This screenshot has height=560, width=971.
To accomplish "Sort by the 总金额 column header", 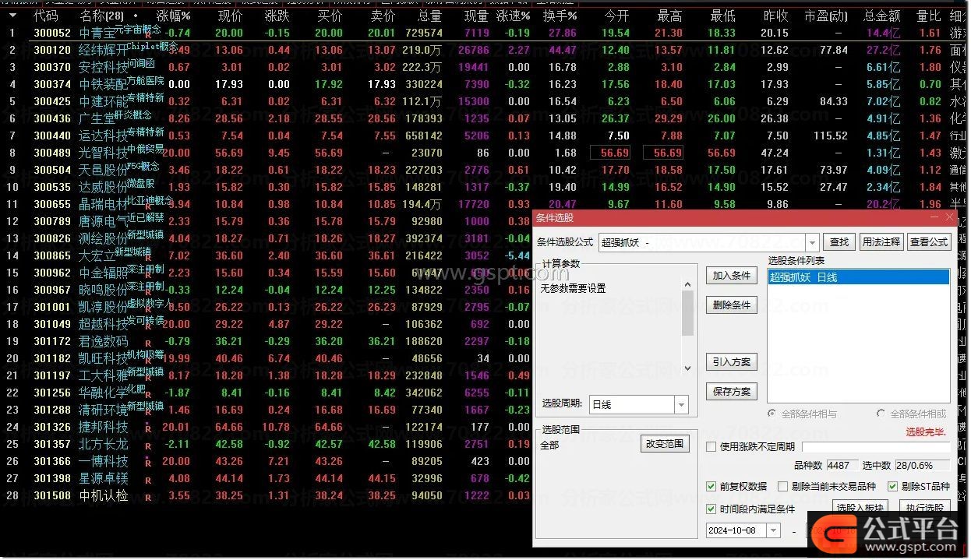I will [x=881, y=16].
